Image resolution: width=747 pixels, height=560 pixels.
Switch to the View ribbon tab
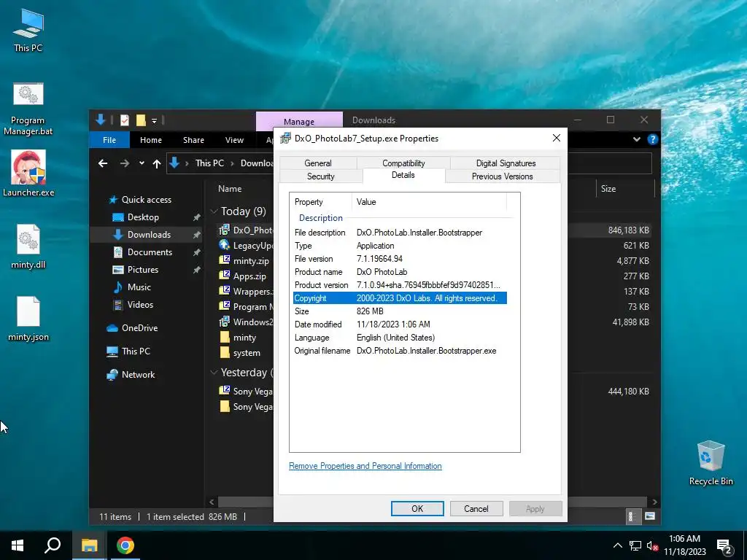tap(234, 140)
